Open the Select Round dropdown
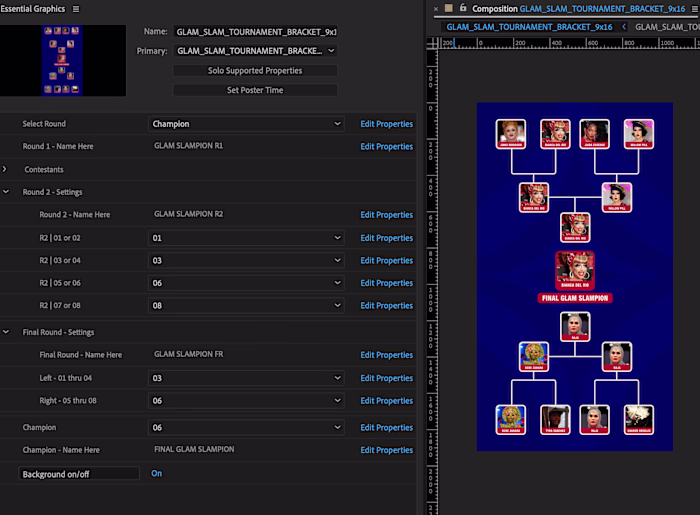The image size is (700, 515). pos(246,124)
